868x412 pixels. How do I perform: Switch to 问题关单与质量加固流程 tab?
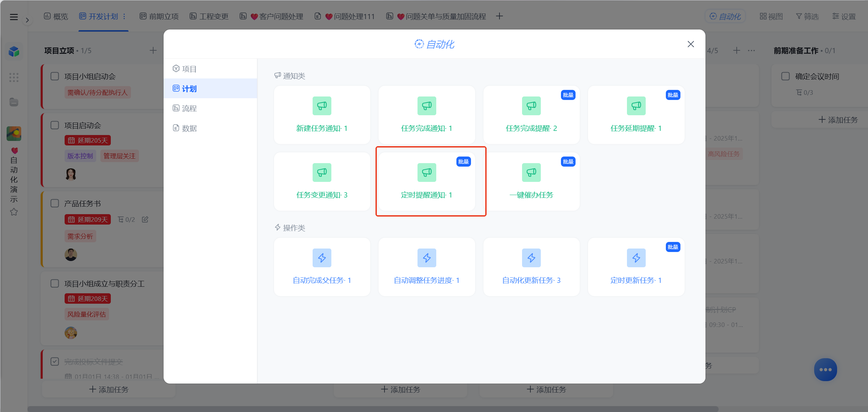pyautogui.click(x=436, y=16)
